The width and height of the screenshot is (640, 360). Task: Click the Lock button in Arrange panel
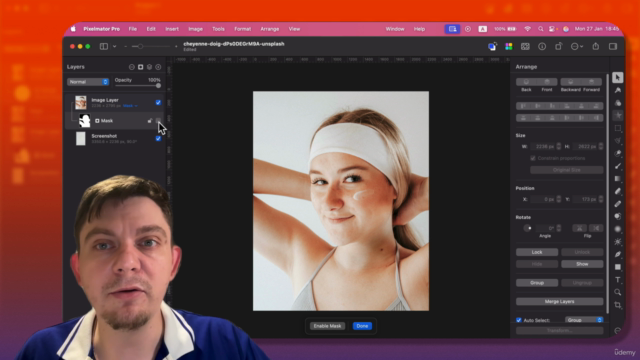tap(537, 252)
